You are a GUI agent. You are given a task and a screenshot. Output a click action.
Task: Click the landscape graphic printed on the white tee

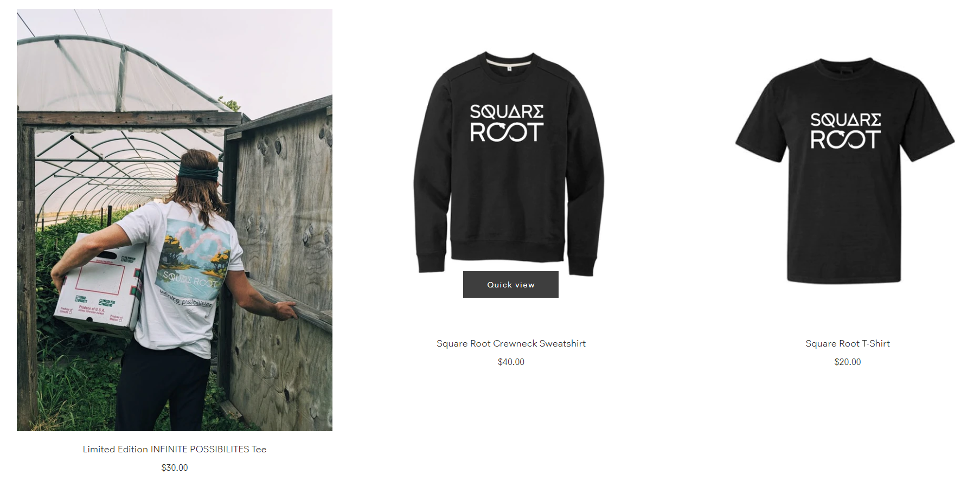pos(196,252)
